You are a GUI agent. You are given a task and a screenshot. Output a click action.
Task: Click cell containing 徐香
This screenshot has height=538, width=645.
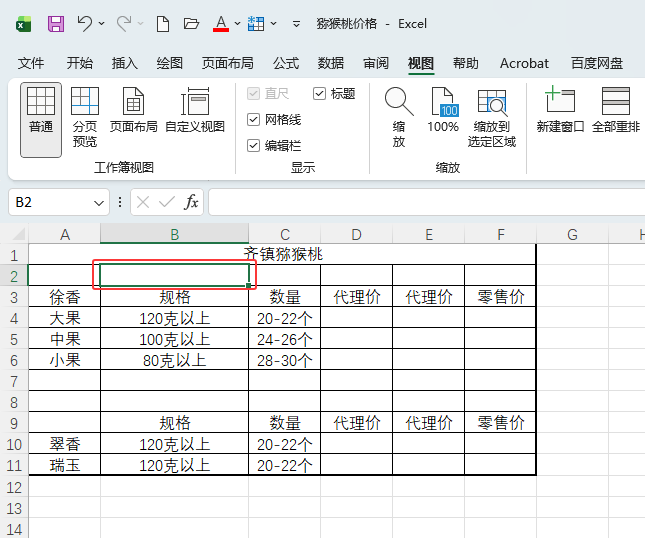(65, 297)
